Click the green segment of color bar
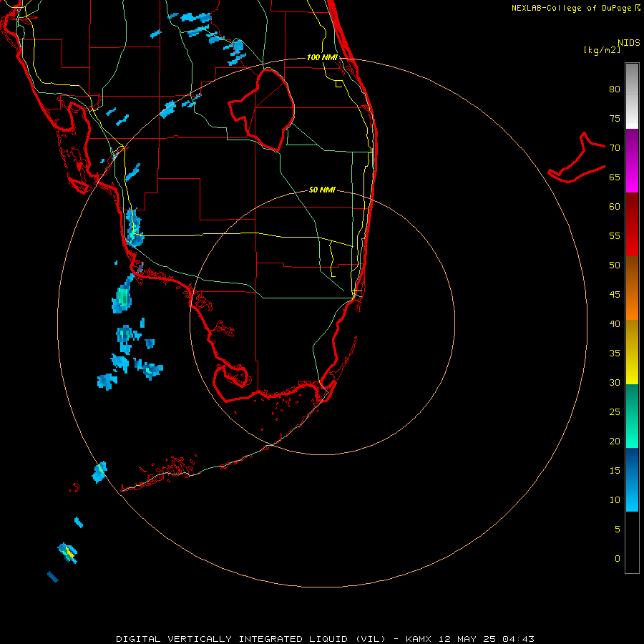 click(632, 416)
